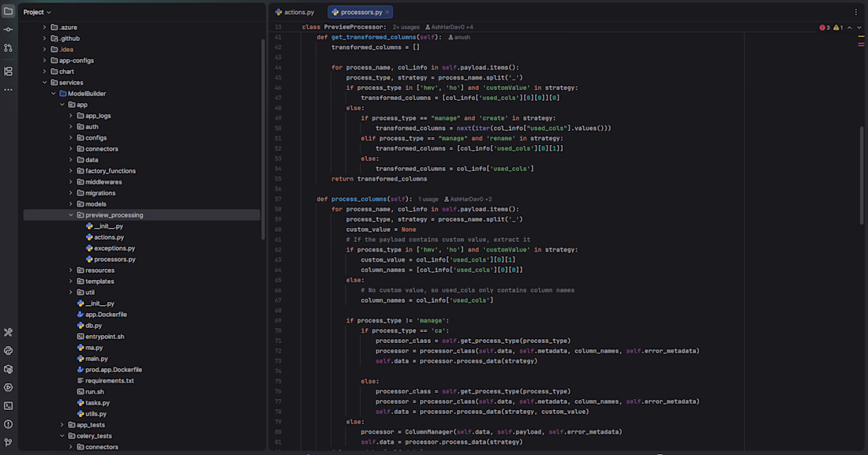Screen dimensions: 868x455
Task: Open the Git tool window icon
Action: point(9,442)
